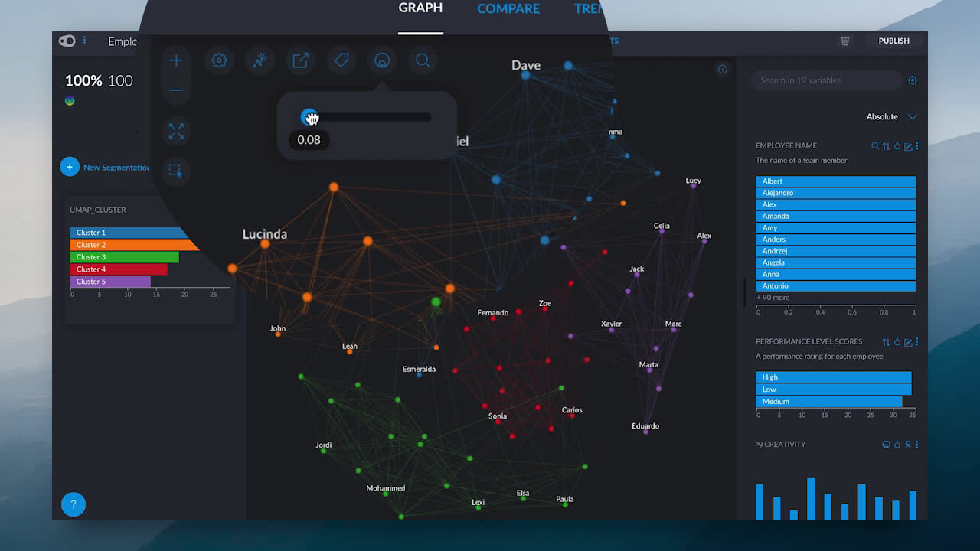Open the node size control icon

tap(382, 60)
